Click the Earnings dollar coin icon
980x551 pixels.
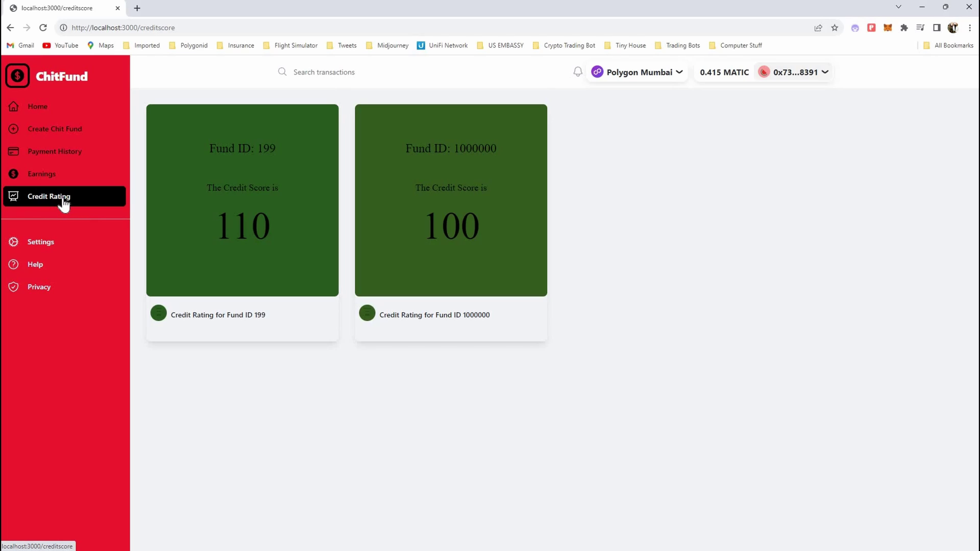click(14, 174)
